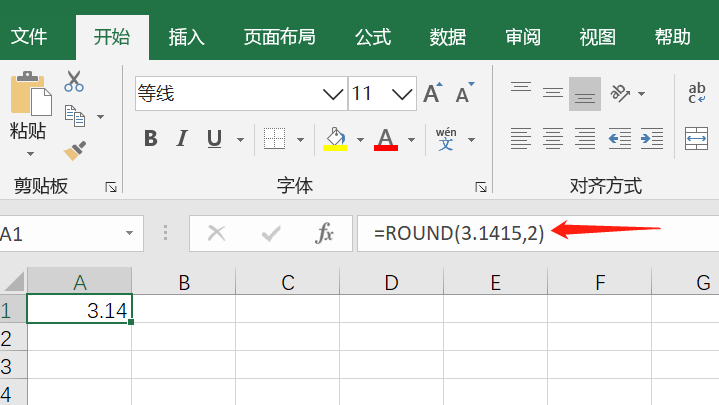Click the Cut scissors icon

tap(74, 81)
